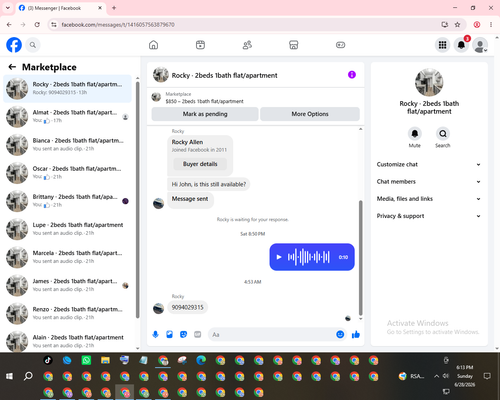Open a new browser tab with plus
Viewport: 500px width, 400px height.
click(x=114, y=8)
